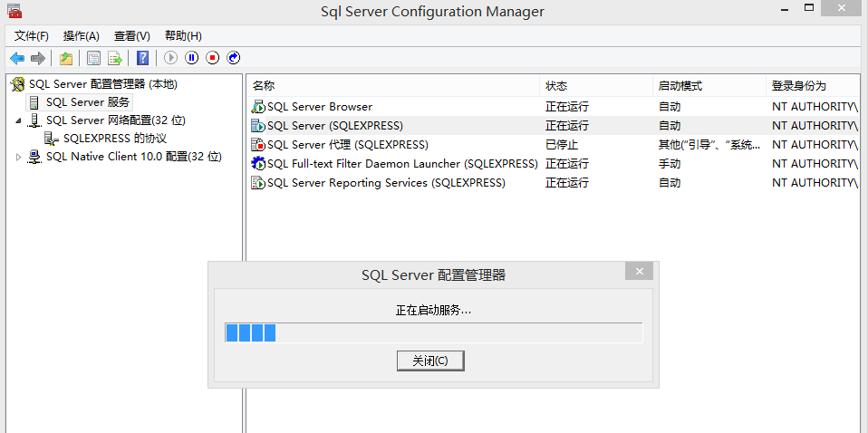868x433 pixels.
Task: Select SQL Full-text Filter Daemon Launcher name
Action: point(403,164)
